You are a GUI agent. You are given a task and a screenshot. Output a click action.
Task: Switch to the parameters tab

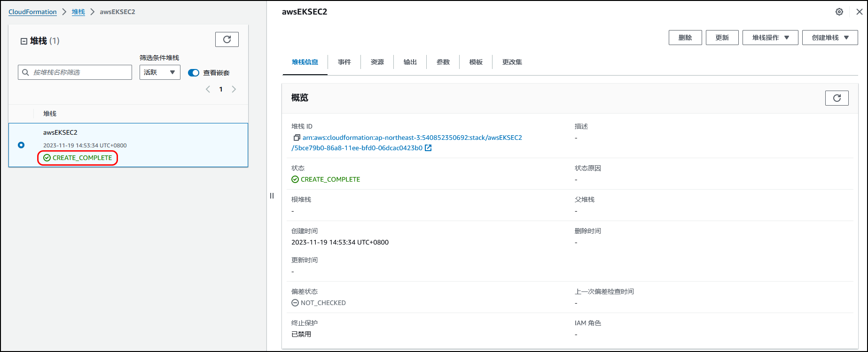443,62
